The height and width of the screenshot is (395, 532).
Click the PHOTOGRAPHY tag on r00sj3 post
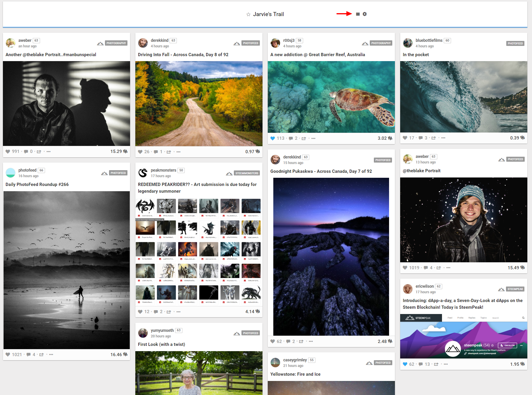[381, 43]
